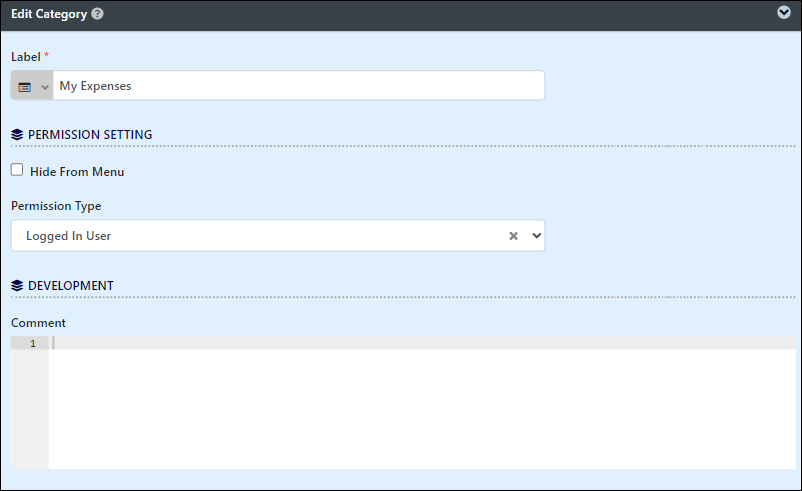Click line 1 in comment editor
Viewport: 802px width, 491px height.
(x=422, y=343)
